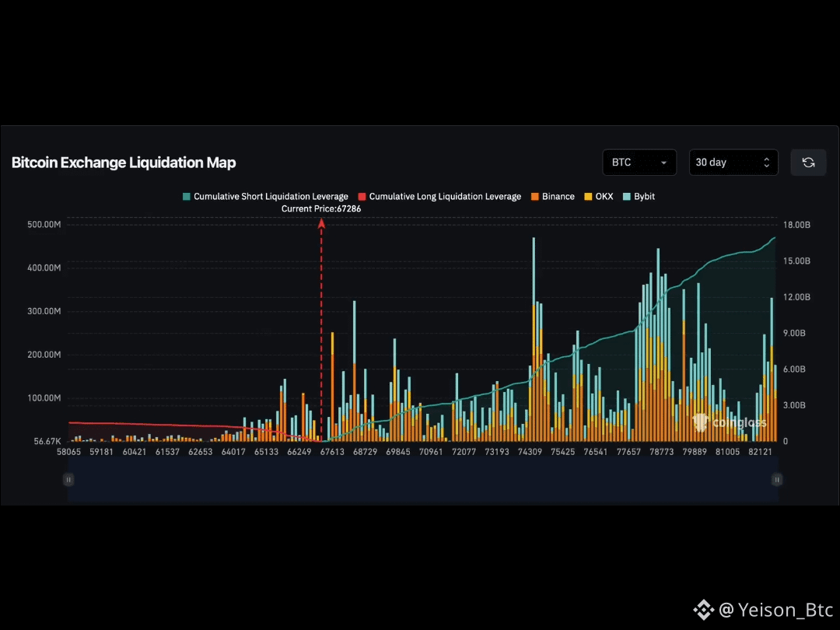Click the teal swatch for Cumulative Short Liquidation

187,197
